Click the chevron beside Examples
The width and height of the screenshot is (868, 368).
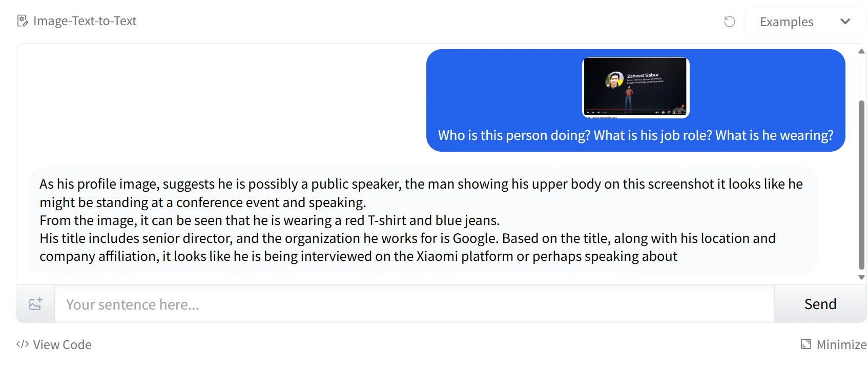point(845,22)
